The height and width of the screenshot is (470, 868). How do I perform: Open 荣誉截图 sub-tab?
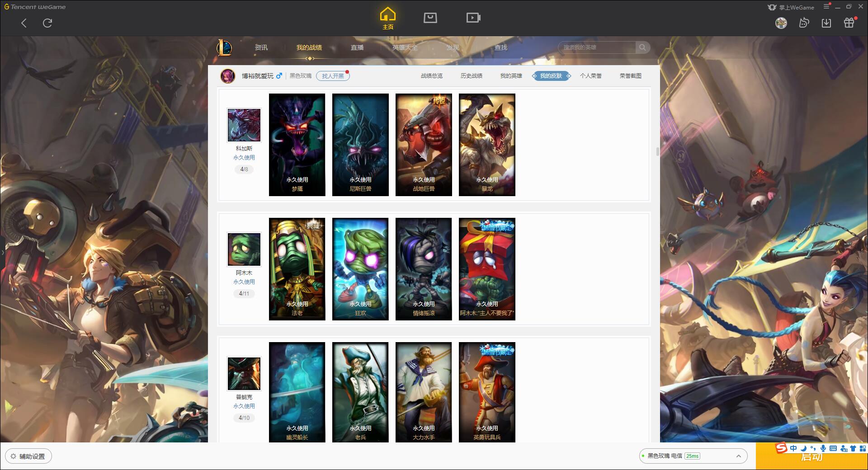(x=631, y=76)
